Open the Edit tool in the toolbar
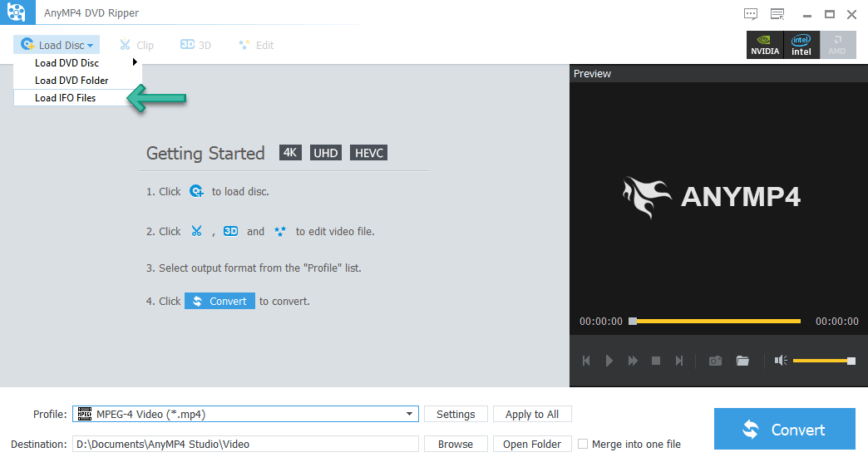The width and height of the screenshot is (868, 467). [256, 45]
